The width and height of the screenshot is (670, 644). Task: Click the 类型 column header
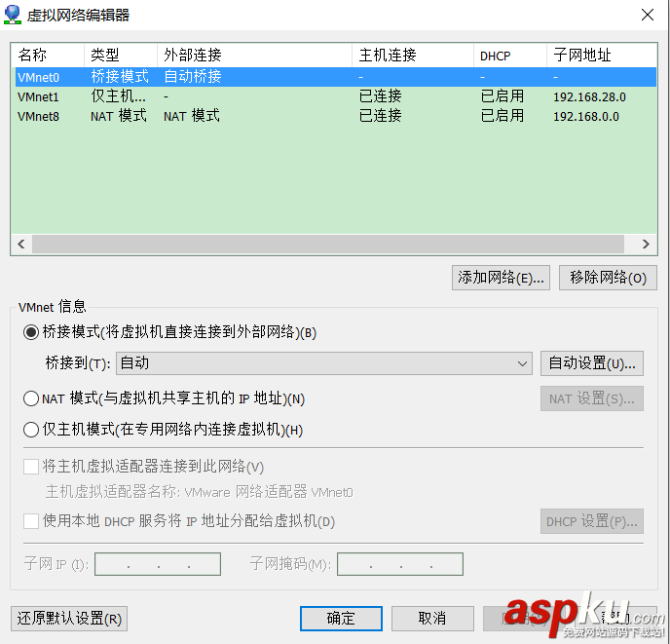coord(121,56)
